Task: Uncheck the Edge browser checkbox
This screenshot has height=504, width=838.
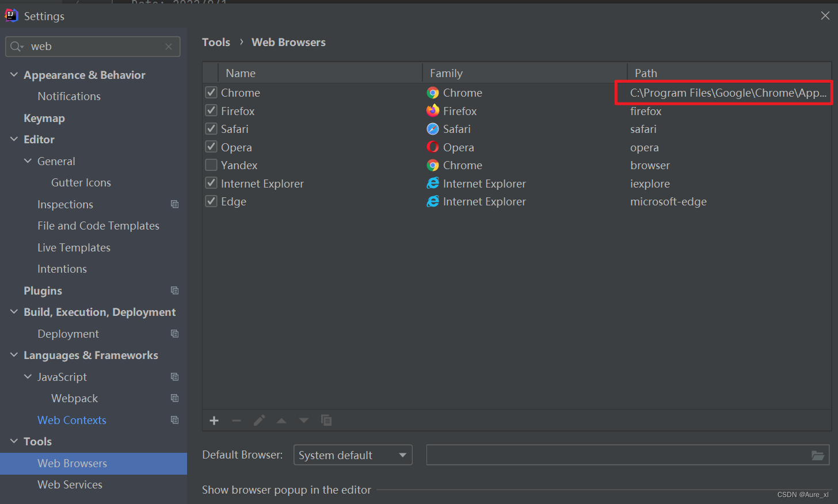Action: (211, 201)
